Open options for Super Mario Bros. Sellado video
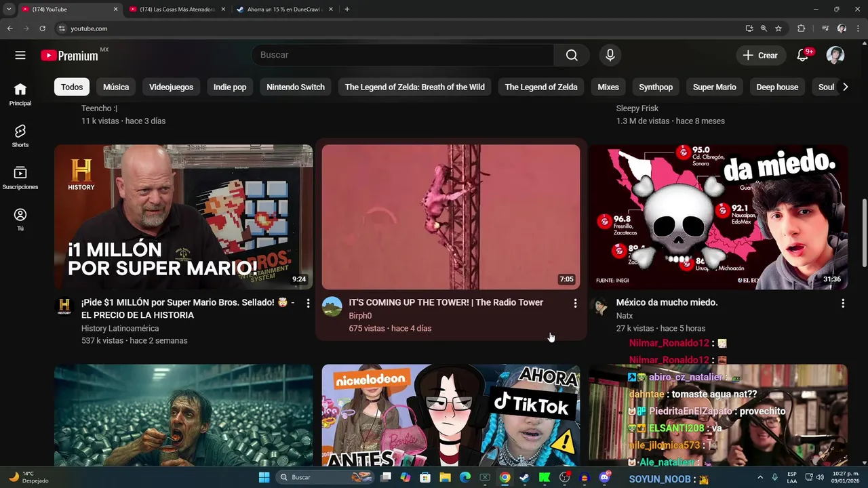This screenshot has width=868, height=488. tap(308, 303)
